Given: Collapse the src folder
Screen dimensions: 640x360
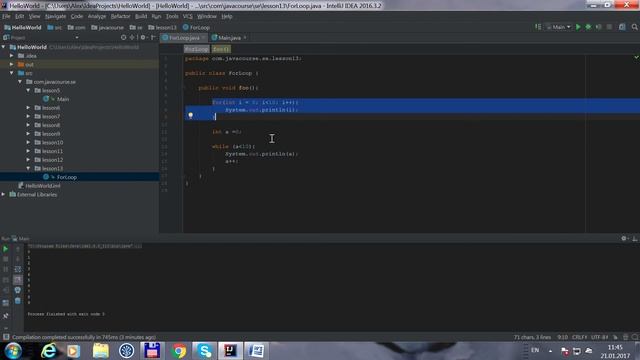Looking at the screenshot, I should point(12,73).
